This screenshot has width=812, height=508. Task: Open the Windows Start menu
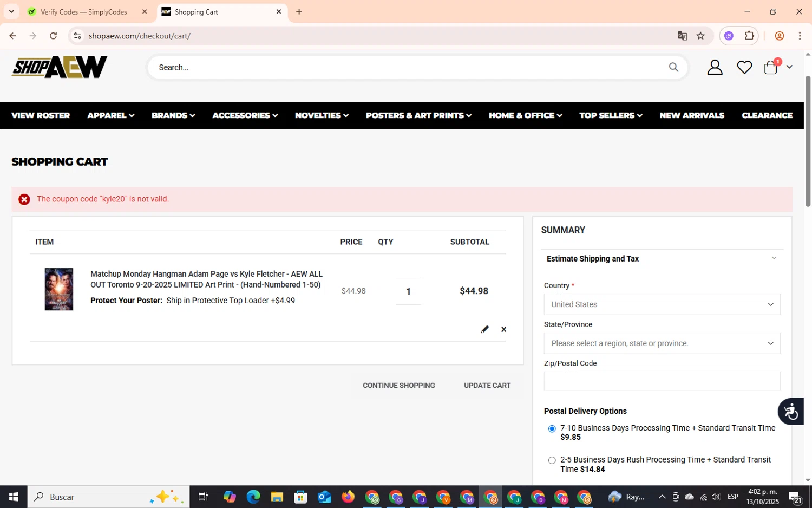(x=14, y=497)
